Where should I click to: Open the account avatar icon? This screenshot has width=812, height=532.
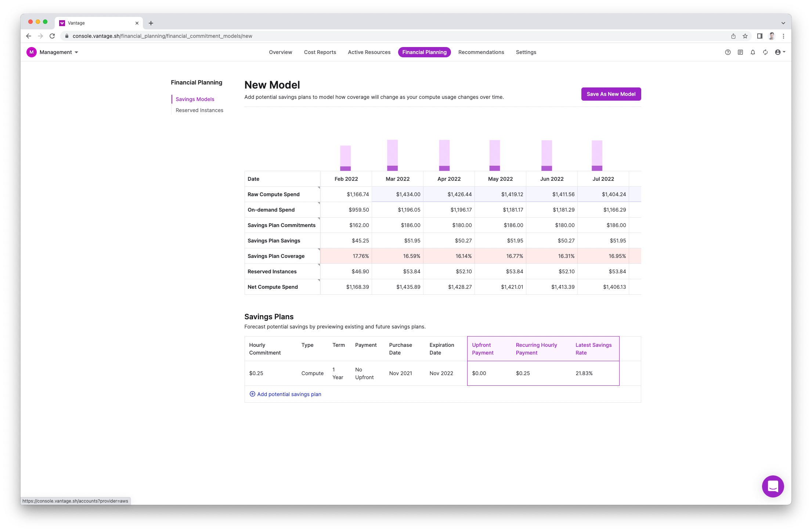pos(777,52)
